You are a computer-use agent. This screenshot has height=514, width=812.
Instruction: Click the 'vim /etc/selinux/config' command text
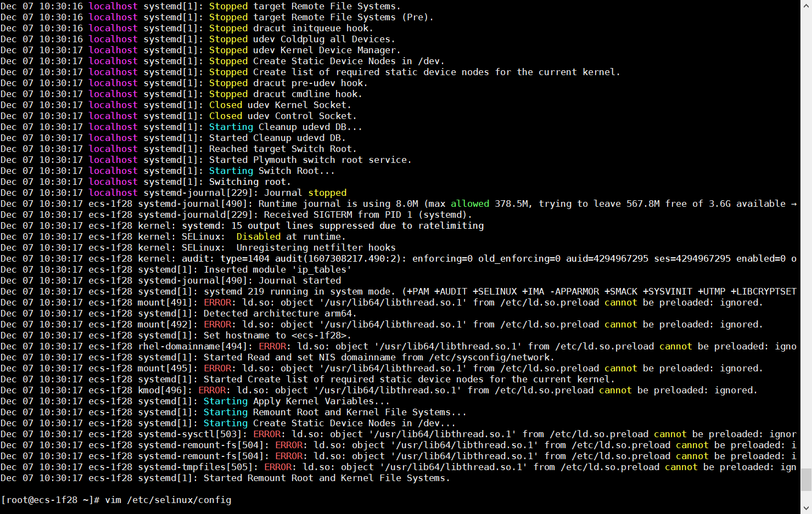[x=168, y=500]
